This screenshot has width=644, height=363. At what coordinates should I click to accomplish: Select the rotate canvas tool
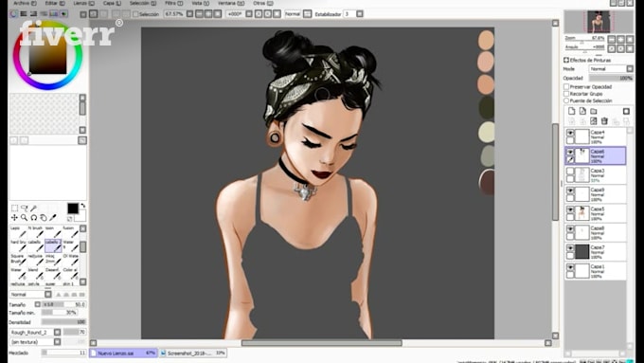tap(34, 217)
